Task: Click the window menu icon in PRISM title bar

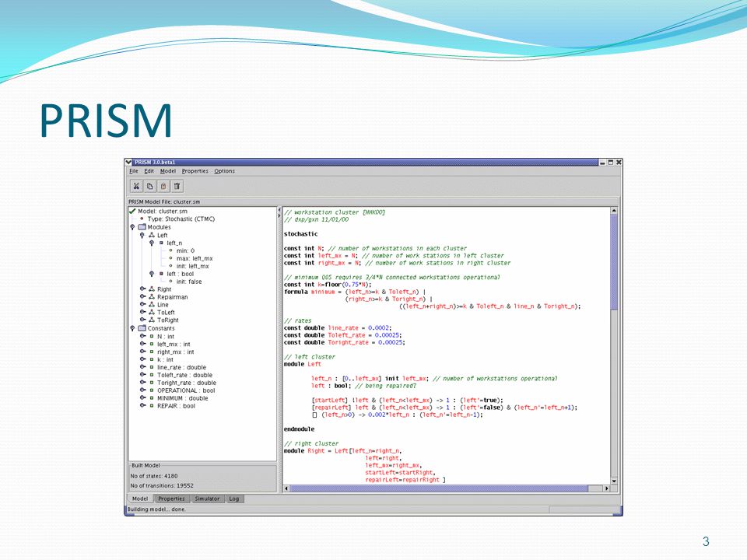Action: tap(128, 163)
